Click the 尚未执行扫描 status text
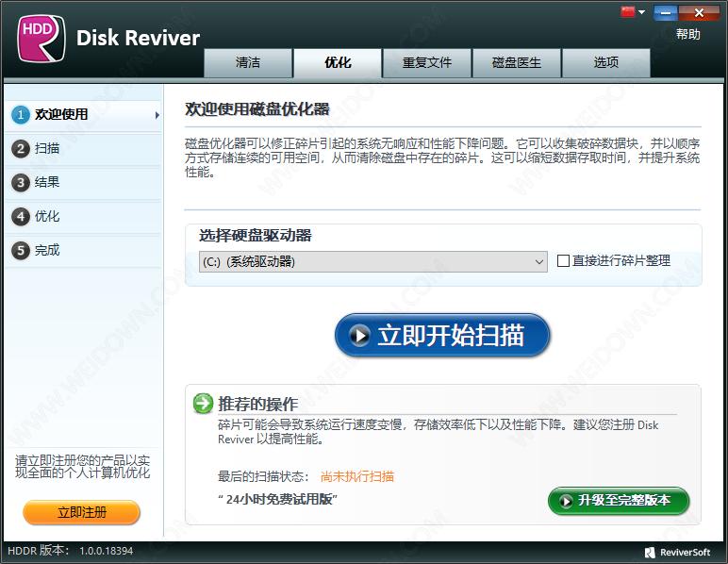The height and width of the screenshot is (564, 728). pyautogui.click(x=357, y=476)
